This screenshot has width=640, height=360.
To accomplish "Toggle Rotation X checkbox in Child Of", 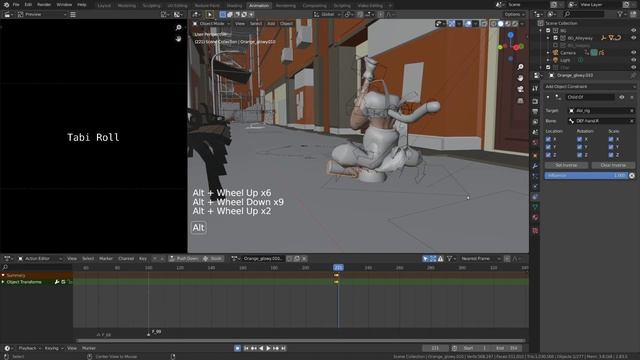I will coord(579,139).
